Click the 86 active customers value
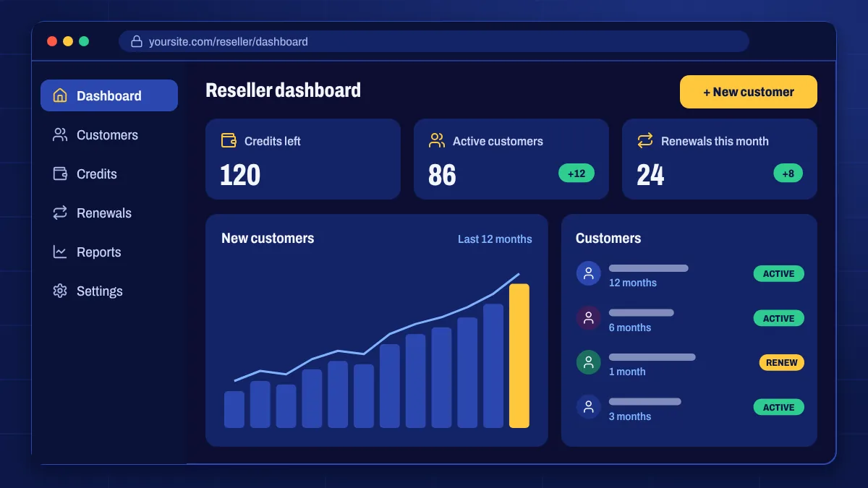The height and width of the screenshot is (488, 868). 442,175
